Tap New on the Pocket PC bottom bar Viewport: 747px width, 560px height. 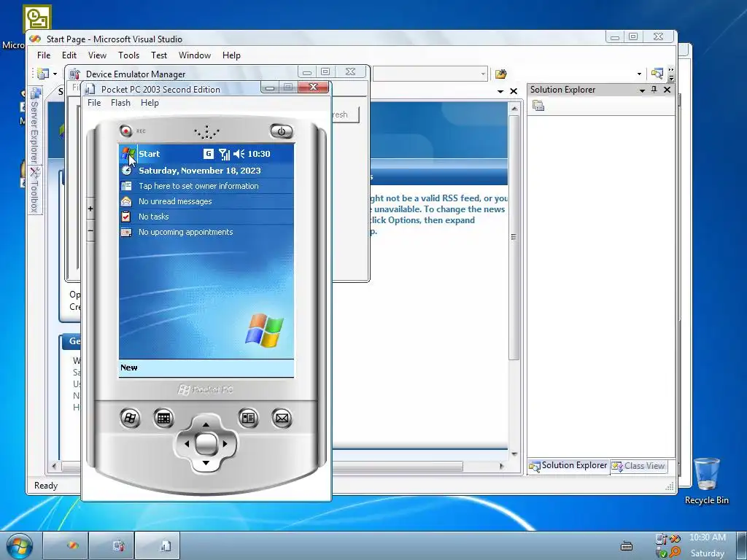point(128,367)
